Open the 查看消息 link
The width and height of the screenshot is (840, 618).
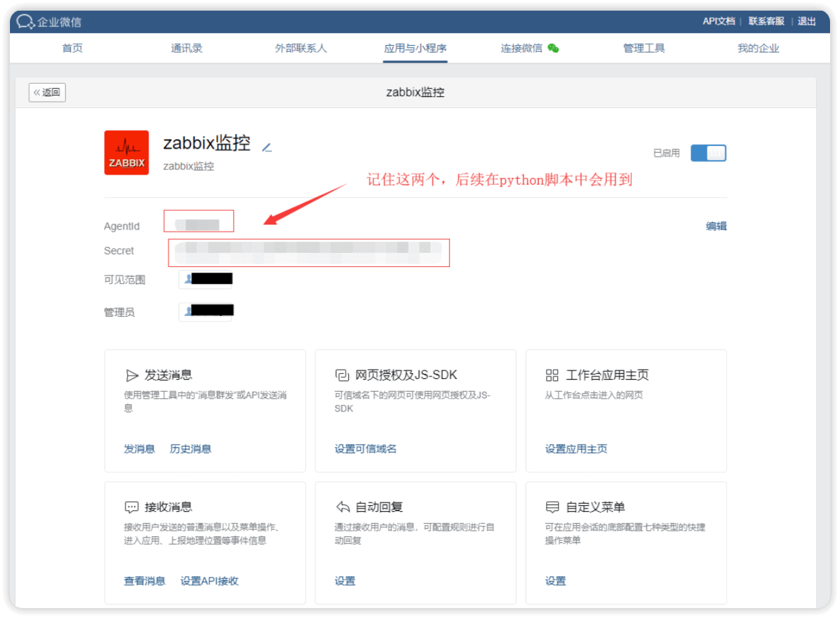[145, 581]
